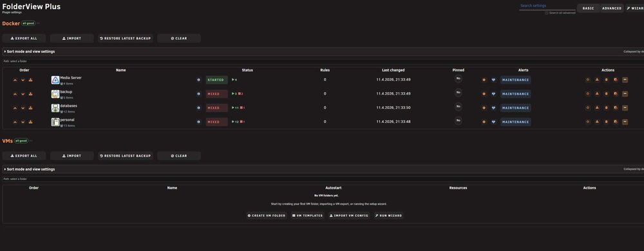Move backup folder up in order
644x251 pixels.
click(x=15, y=94)
